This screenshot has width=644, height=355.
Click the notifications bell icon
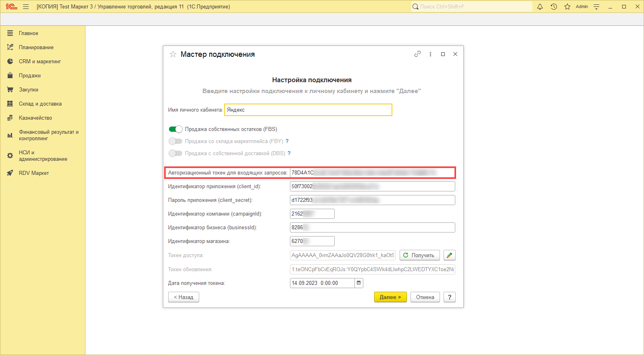click(x=540, y=7)
